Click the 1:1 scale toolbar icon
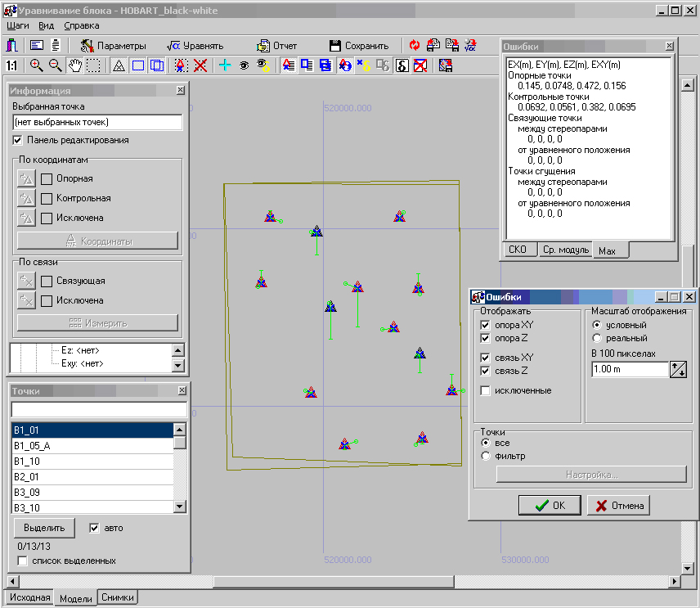 12,66
